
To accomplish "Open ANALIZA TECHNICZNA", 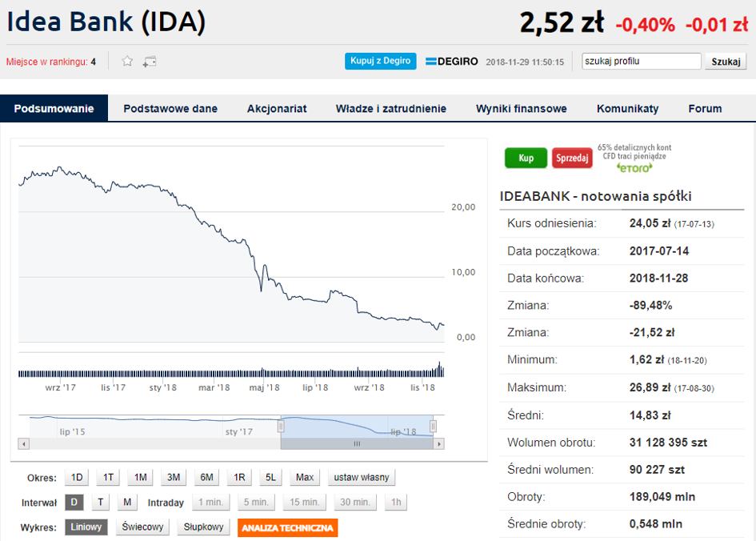I will click(x=287, y=528).
